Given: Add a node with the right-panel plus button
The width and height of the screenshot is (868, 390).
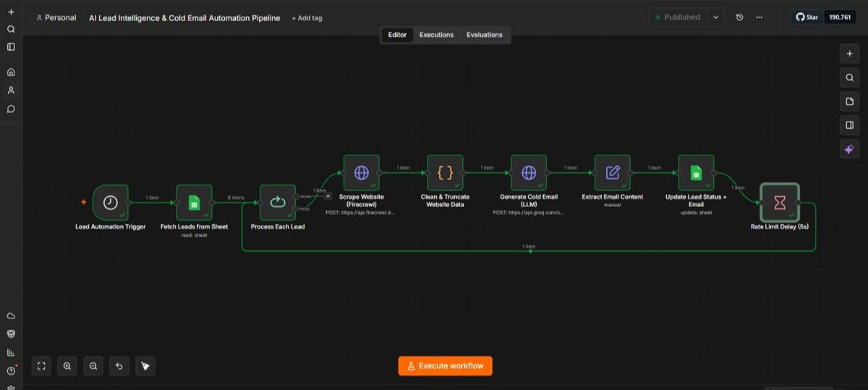Looking at the screenshot, I should pos(849,54).
